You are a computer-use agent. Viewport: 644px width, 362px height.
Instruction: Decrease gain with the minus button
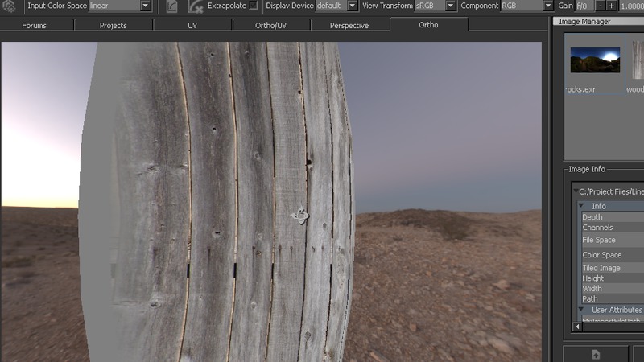[601, 6]
